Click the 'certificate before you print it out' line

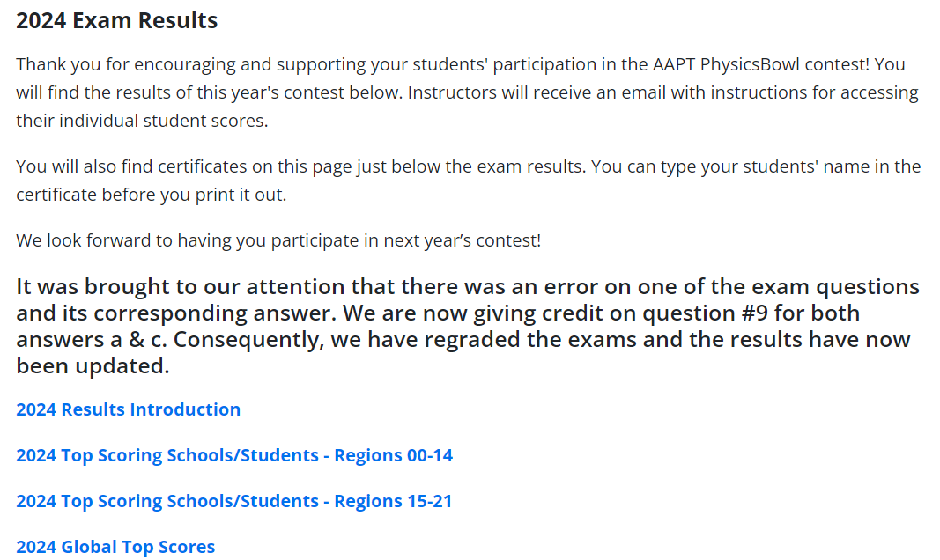click(152, 195)
